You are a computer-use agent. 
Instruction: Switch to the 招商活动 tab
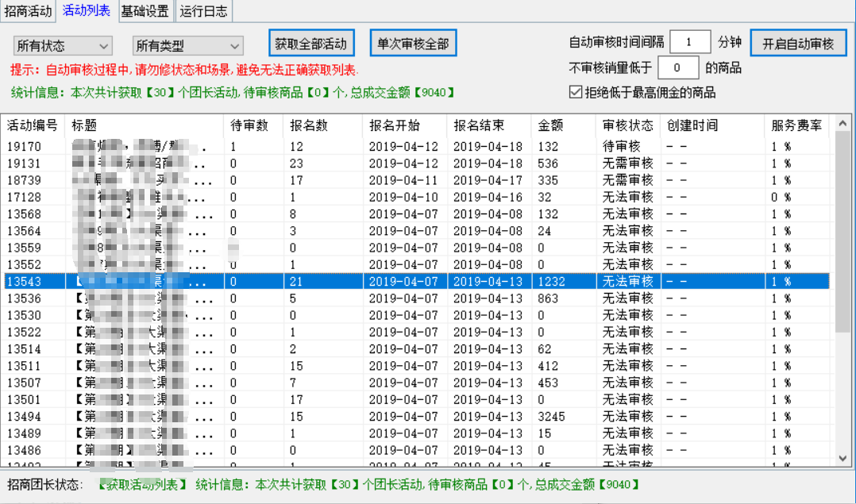coord(29,11)
